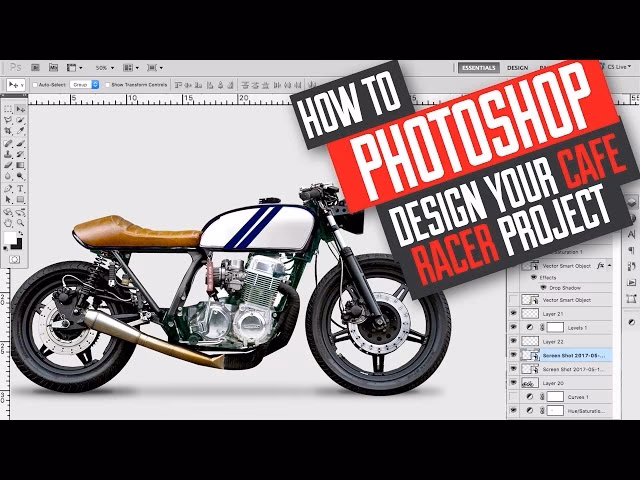Select the Hand tool

click(x=8, y=223)
